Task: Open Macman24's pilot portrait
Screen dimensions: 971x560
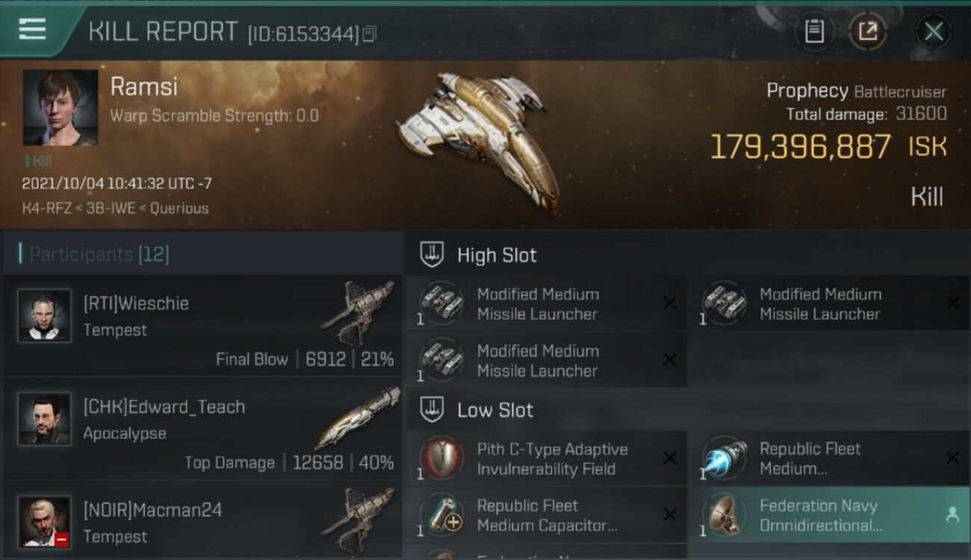Action: pos(45,522)
